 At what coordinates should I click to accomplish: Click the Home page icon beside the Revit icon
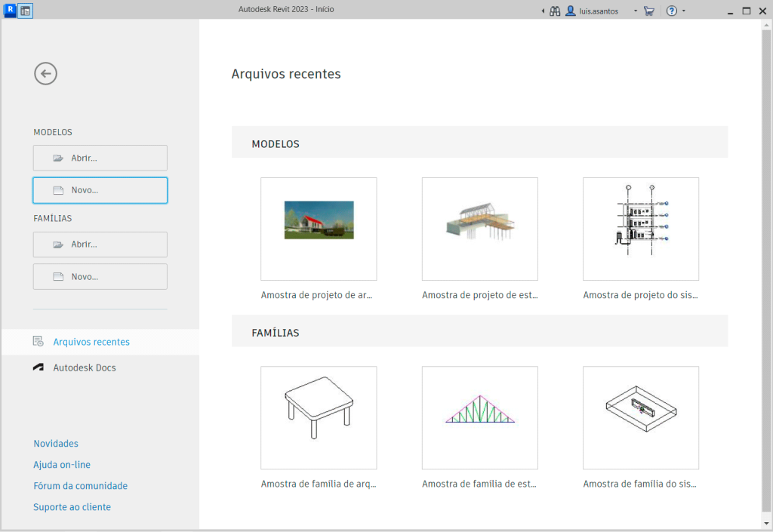(x=25, y=11)
